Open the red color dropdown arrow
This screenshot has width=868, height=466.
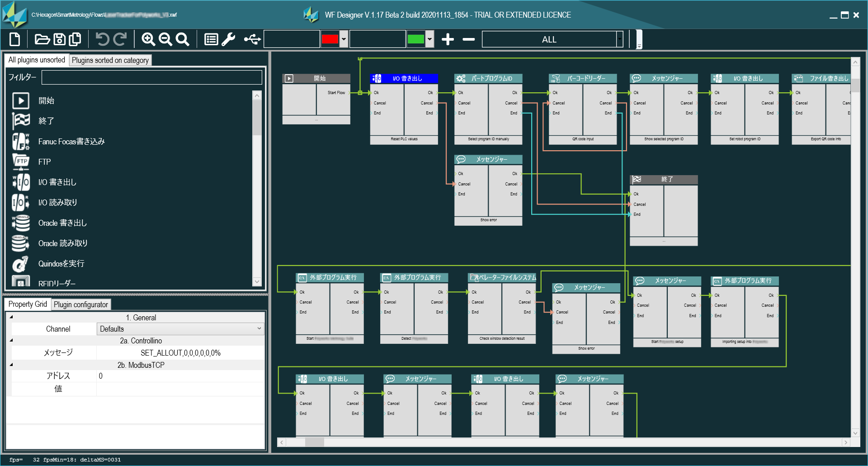[x=344, y=39]
